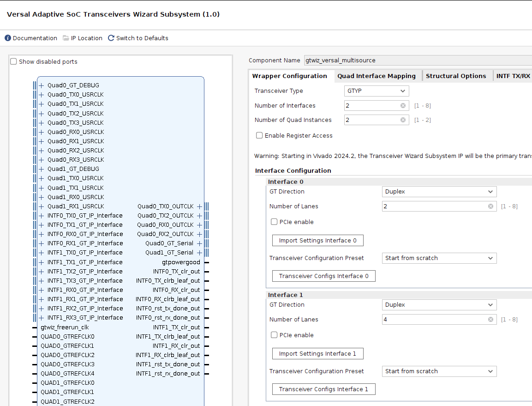Expand the Quad0_TX0_OUTCLK output port
Image resolution: width=532 pixels, height=406 pixels.
pos(199,206)
